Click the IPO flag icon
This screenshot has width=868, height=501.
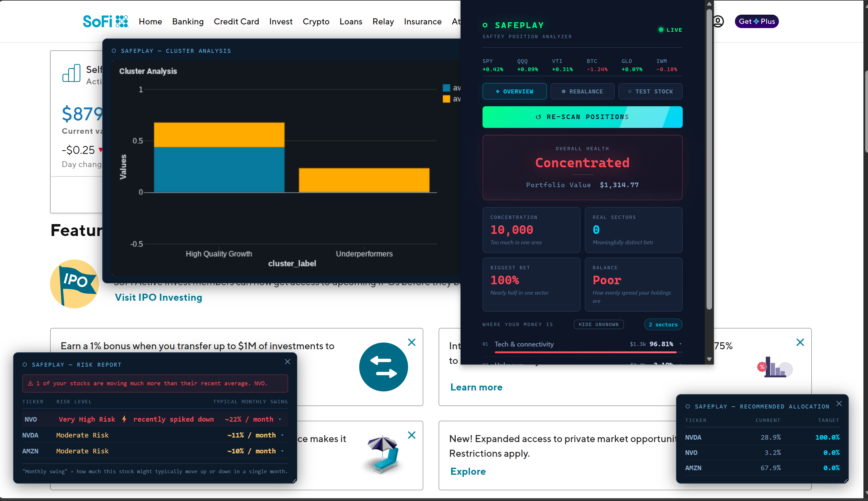pyautogui.click(x=74, y=284)
